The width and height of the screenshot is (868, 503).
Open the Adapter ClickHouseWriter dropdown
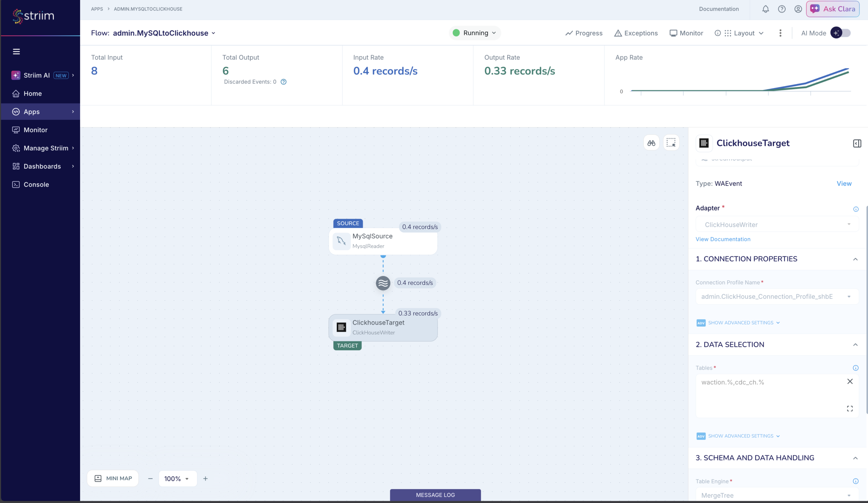tap(777, 224)
